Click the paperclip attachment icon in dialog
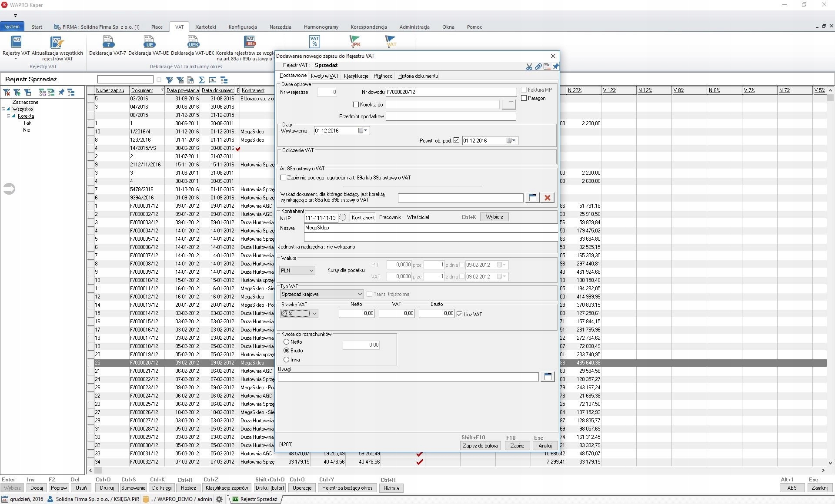 click(x=538, y=66)
